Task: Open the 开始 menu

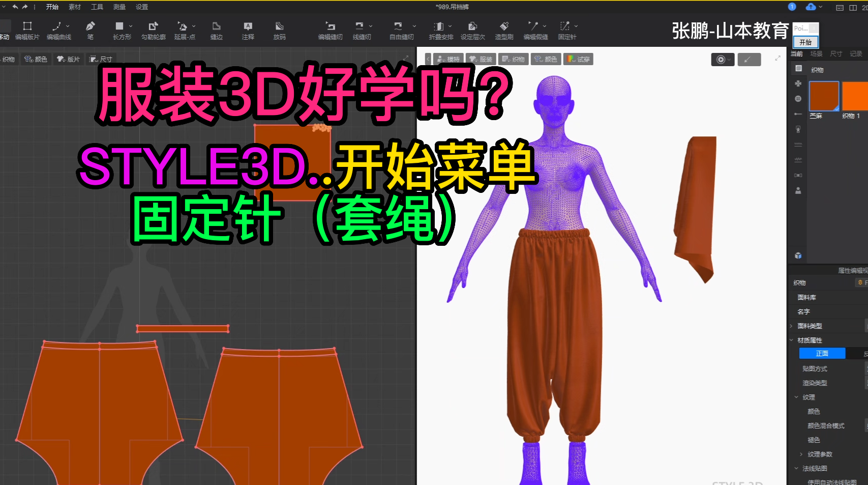Action: (x=52, y=7)
